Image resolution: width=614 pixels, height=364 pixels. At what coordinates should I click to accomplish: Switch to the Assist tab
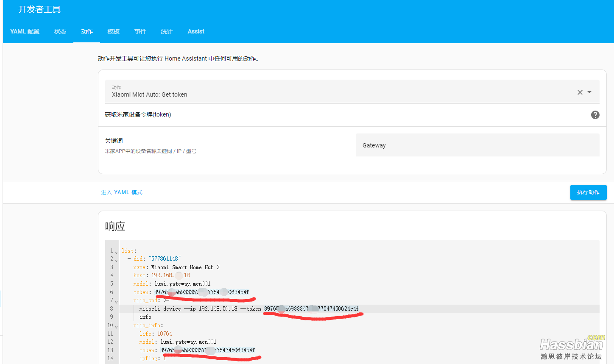(x=196, y=31)
